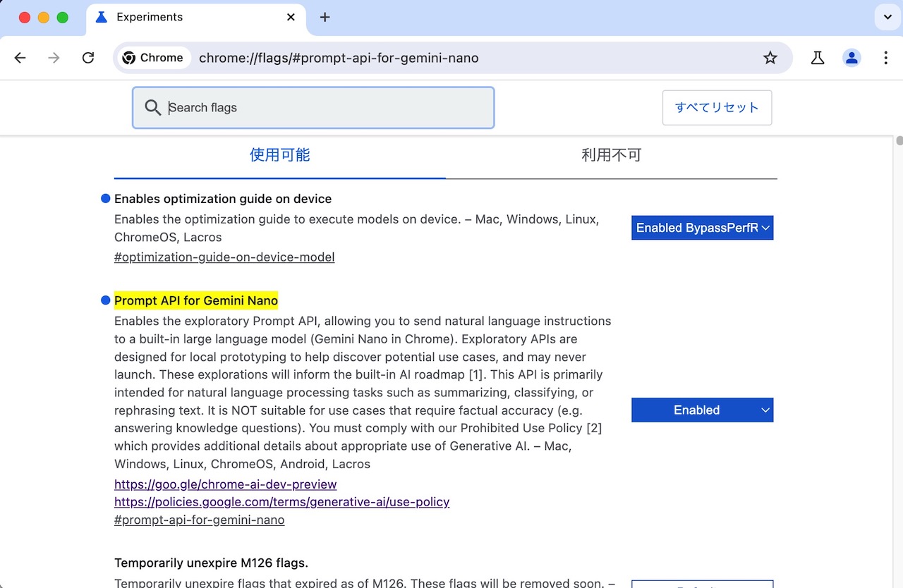Open the profile avatar menu
This screenshot has width=903, height=588.
pos(852,58)
